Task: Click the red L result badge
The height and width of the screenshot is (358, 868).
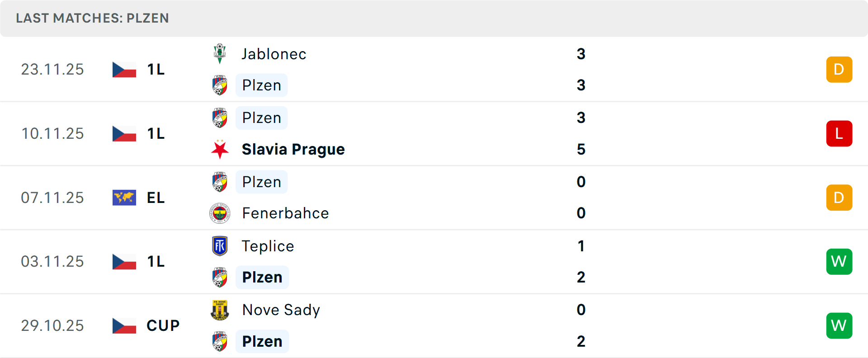Action: [x=839, y=133]
